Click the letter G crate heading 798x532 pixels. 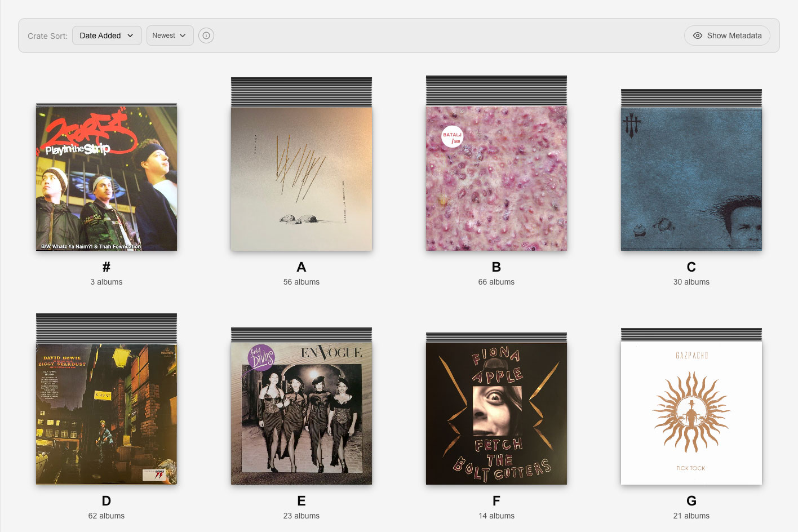tap(691, 501)
